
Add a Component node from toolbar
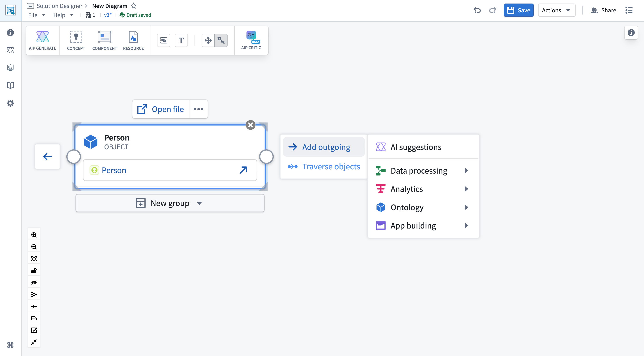[105, 40]
